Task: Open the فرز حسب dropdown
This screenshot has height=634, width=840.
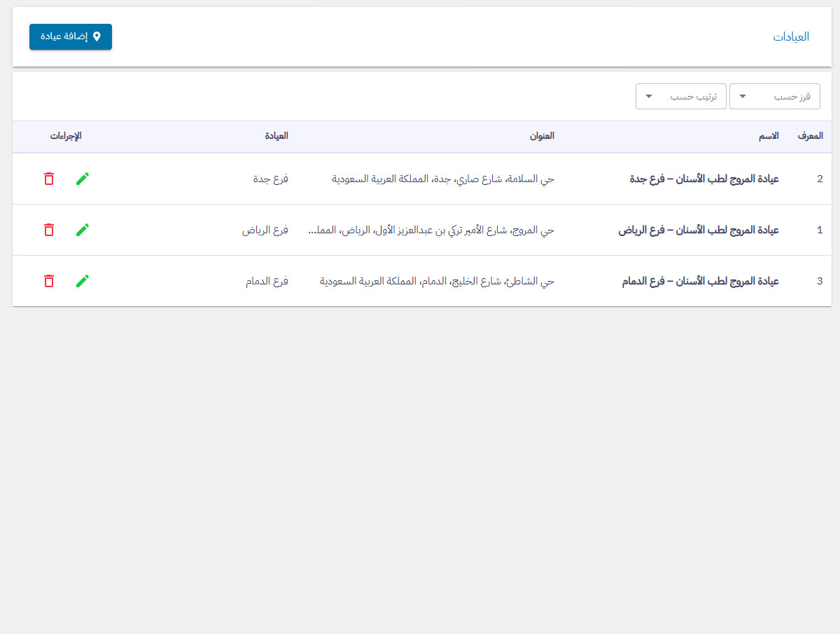Action: (x=774, y=97)
